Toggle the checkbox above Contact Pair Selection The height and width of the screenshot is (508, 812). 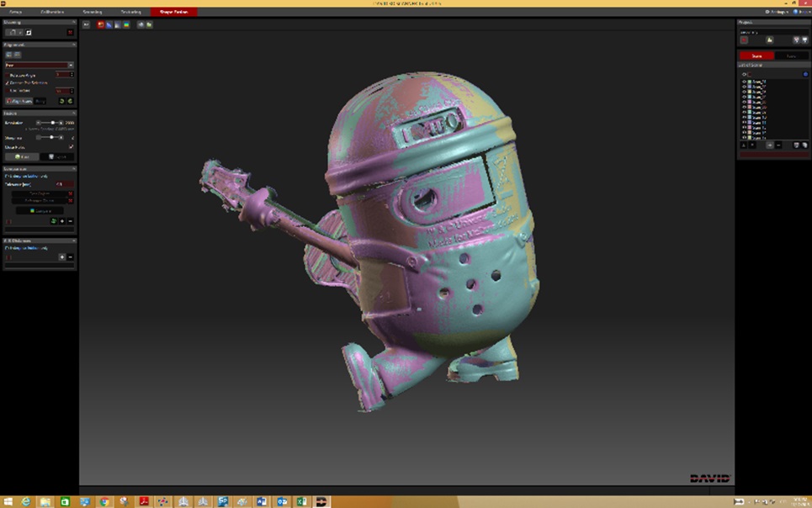pos(8,75)
